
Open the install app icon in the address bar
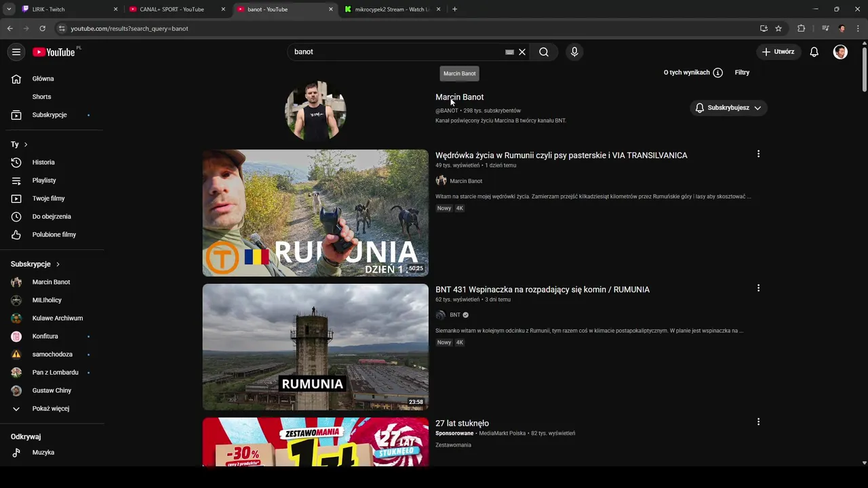click(764, 28)
